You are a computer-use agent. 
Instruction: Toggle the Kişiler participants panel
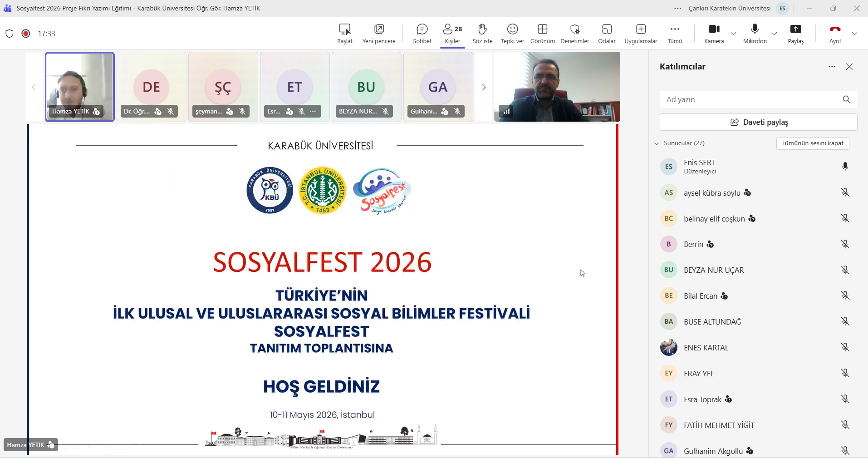pyautogui.click(x=452, y=34)
